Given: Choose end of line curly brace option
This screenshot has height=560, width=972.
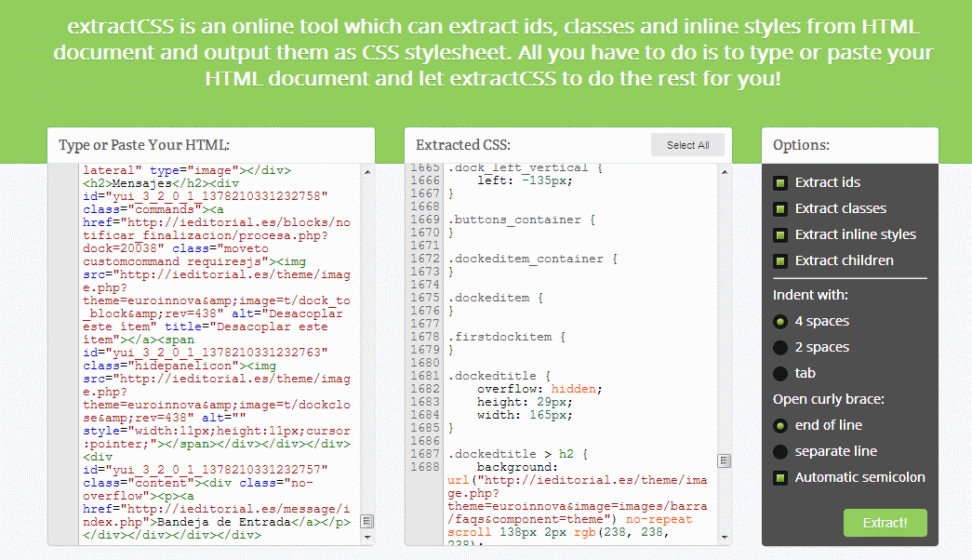Looking at the screenshot, I should (x=780, y=425).
